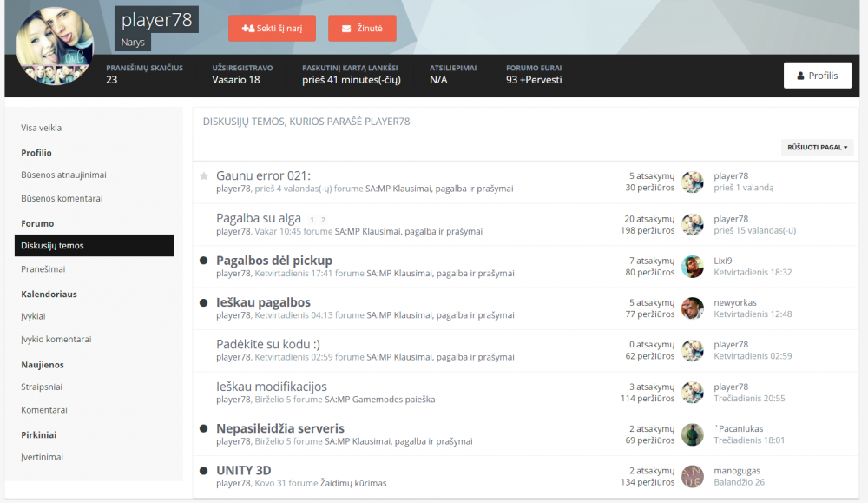Viewport: 868px width, 503px height.
Task: Select Visa veikla in the sidebar
Action: [x=42, y=128]
